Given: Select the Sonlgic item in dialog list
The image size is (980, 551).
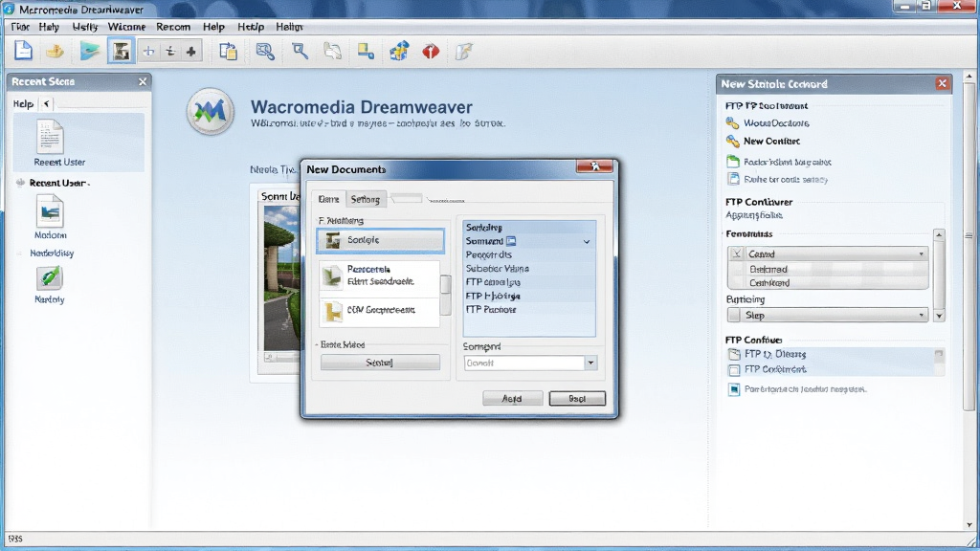Looking at the screenshot, I should (x=381, y=240).
